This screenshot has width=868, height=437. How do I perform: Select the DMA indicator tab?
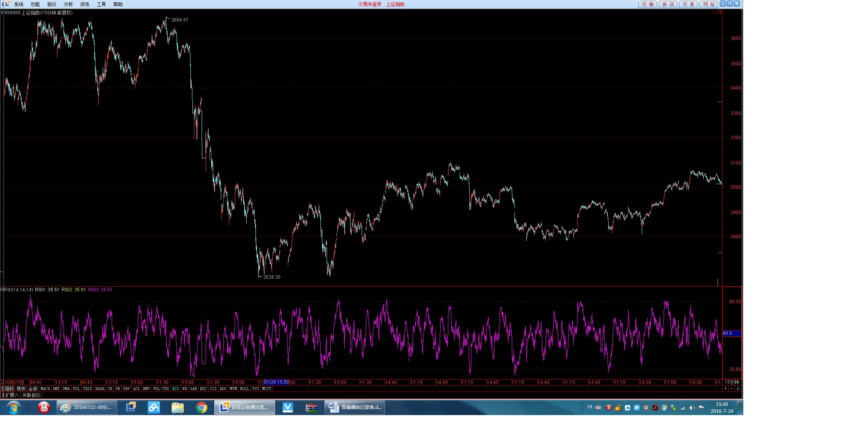(x=66, y=389)
